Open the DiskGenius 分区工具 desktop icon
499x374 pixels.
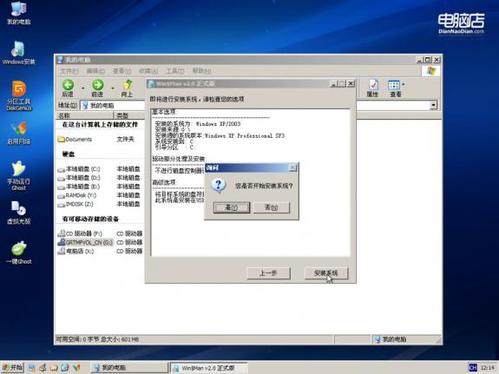(x=19, y=96)
